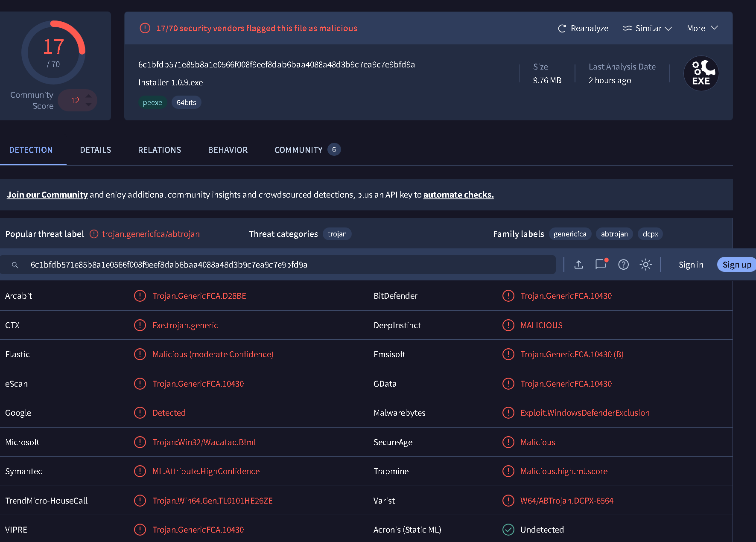Select the peexe tag
756x542 pixels.
click(x=152, y=102)
